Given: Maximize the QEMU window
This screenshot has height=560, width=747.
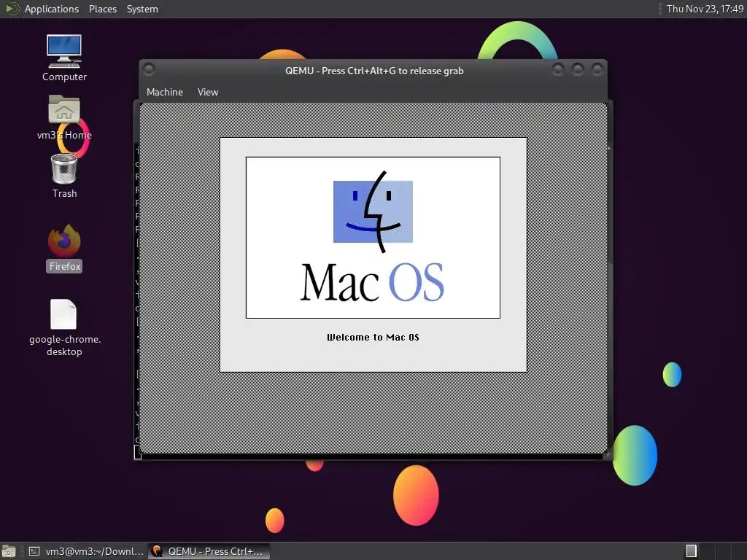Looking at the screenshot, I should pyautogui.click(x=578, y=70).
